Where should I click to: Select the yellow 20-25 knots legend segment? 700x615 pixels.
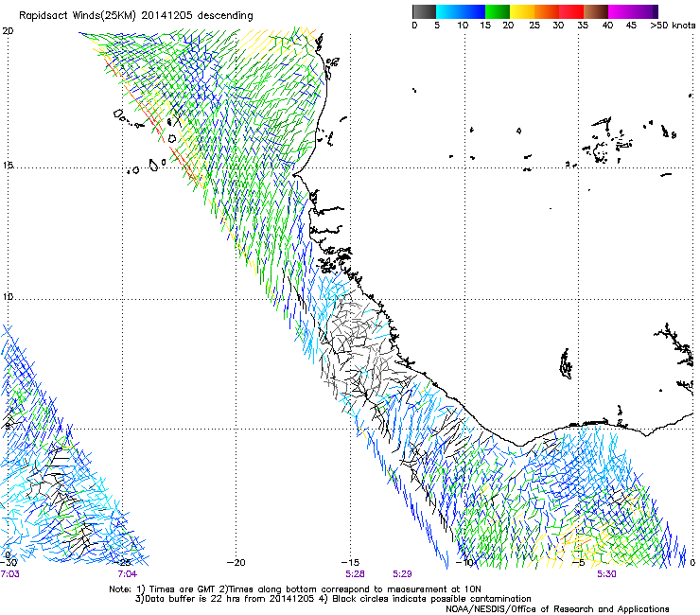point(522,11)
